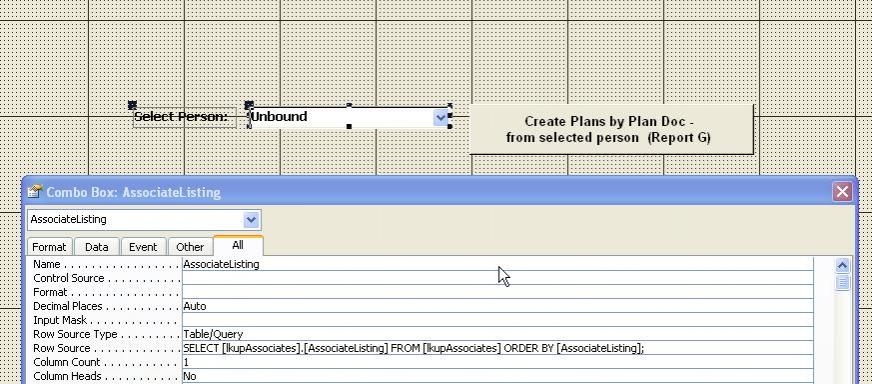Click the 'Column Count' property label

(x=67, y=362)
